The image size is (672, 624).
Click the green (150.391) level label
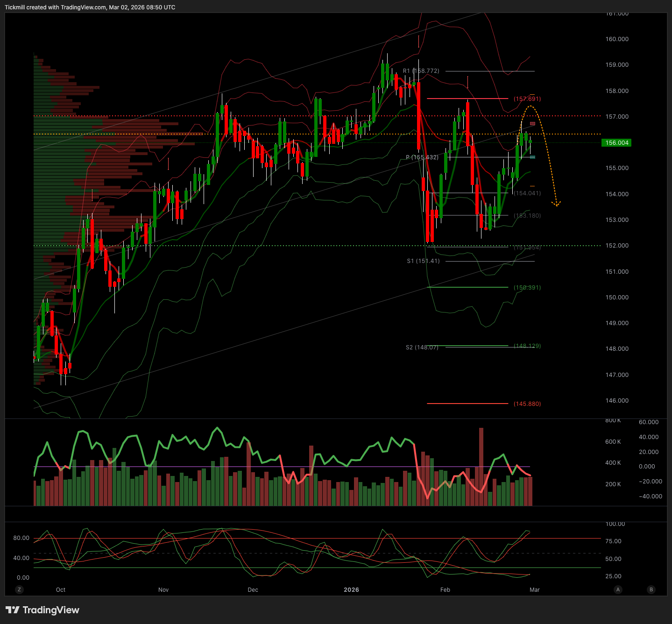527,288
